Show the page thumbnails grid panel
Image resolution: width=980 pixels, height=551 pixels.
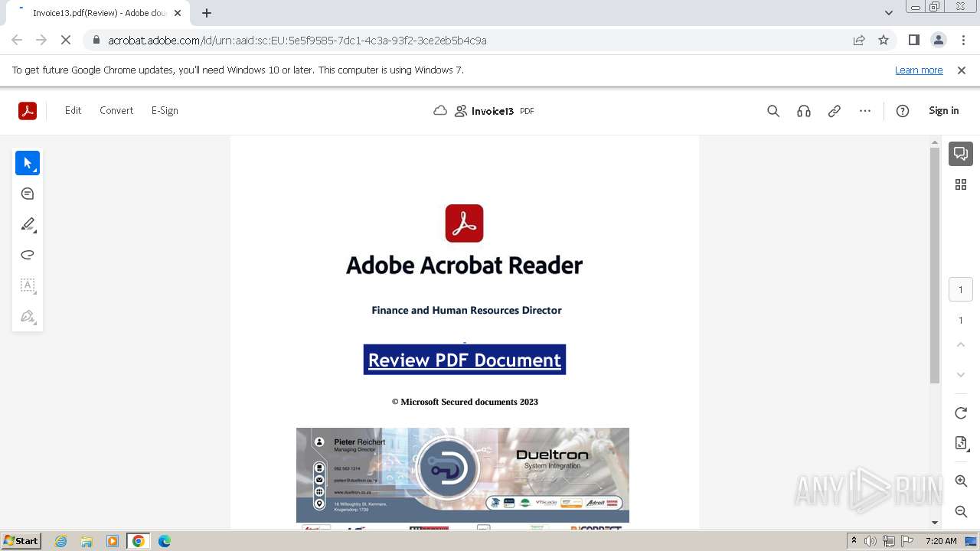[961, 184]
